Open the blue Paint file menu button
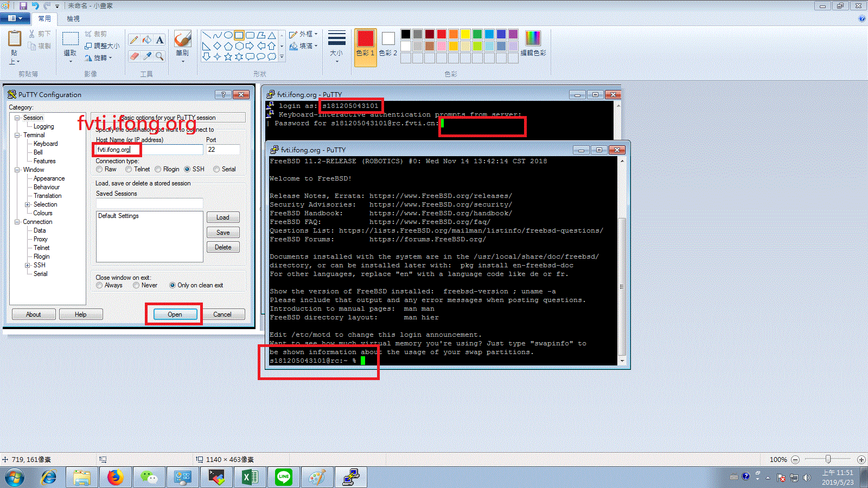This screenshot has width=868, height=488. coord(15,18)
